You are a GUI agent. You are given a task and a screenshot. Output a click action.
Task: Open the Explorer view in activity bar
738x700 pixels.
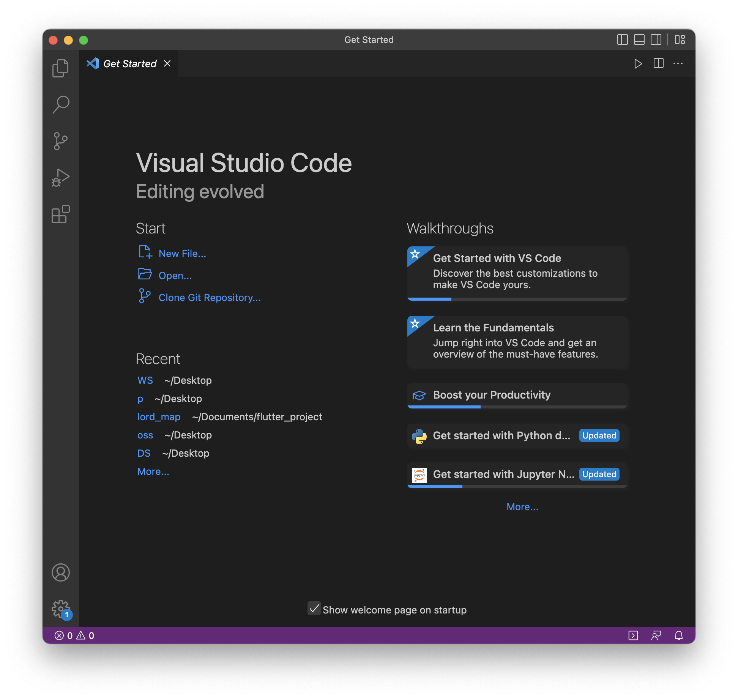(60, 68)
